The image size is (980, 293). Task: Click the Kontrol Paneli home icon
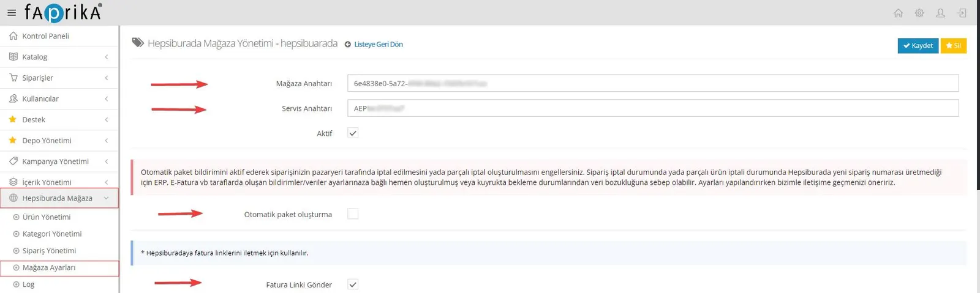coord(13,36)
